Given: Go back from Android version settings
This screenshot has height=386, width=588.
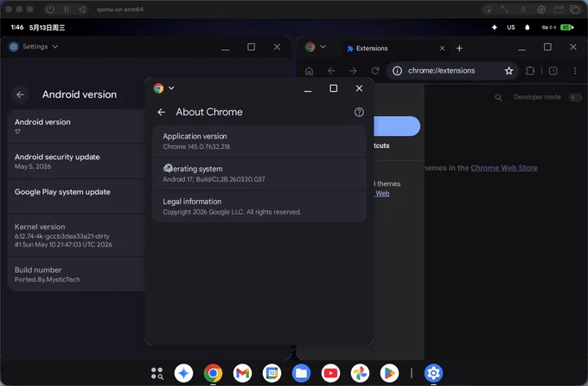Looking at the screenshot, I should [20, 94].
